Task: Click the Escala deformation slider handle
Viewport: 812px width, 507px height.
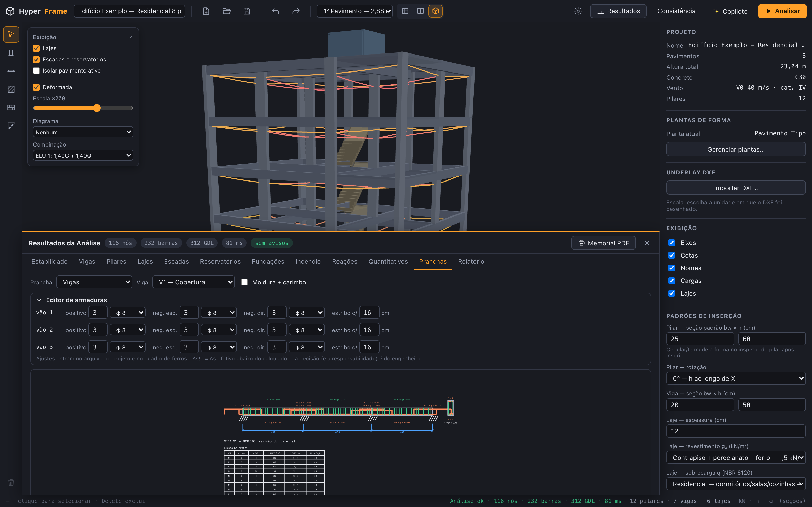Action: (x=97, y=108)
